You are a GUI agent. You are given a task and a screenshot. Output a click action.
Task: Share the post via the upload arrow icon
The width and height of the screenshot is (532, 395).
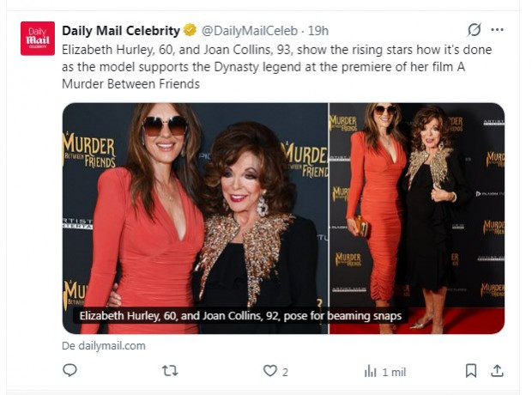[497, 371]
